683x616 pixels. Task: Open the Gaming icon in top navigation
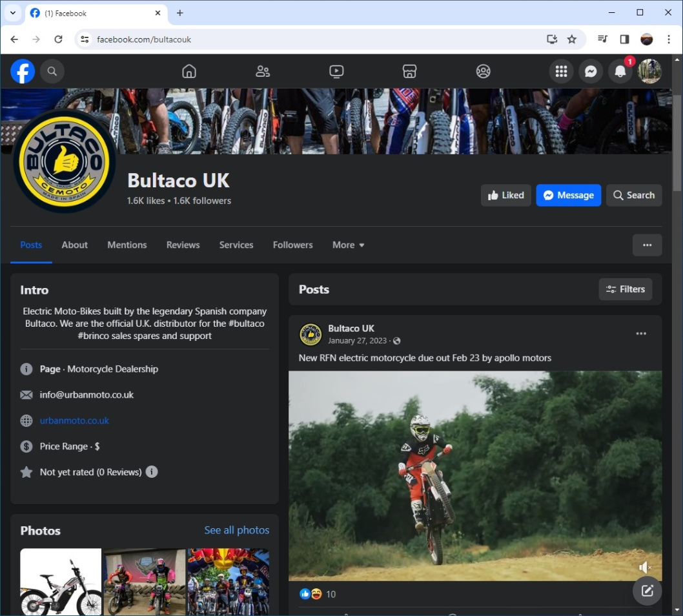click(483, 71)
